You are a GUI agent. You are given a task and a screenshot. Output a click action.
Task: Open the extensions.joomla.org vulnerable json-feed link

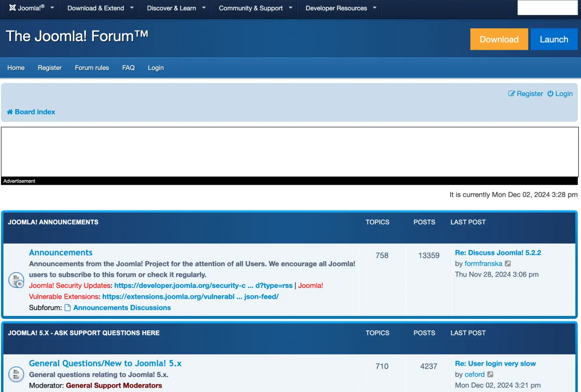coord(190,296)
